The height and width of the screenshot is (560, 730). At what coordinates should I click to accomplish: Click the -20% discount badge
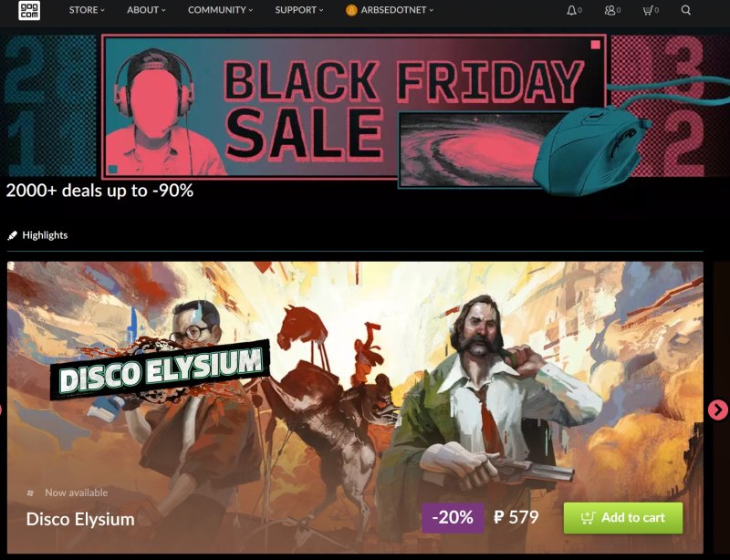tap(453, 518)
